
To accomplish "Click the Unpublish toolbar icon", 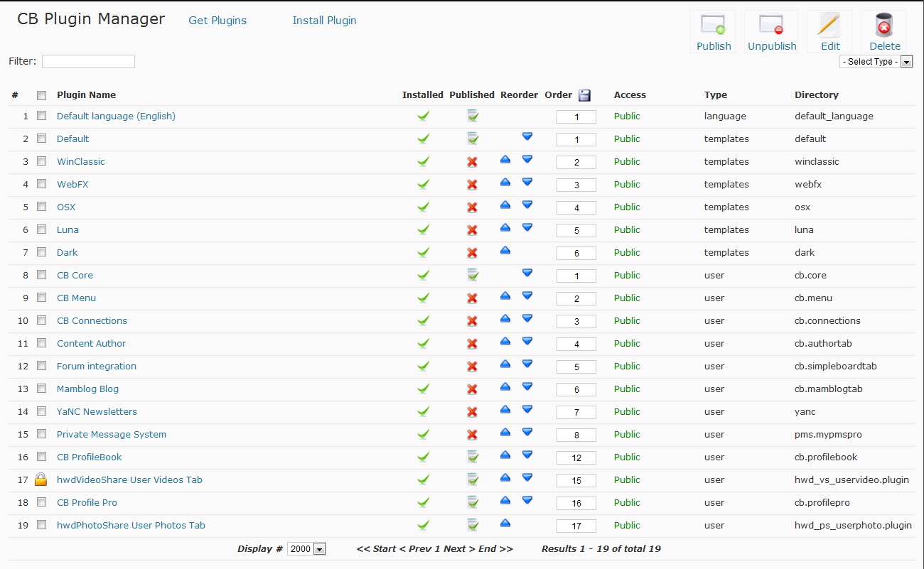I will pos(772,25).
